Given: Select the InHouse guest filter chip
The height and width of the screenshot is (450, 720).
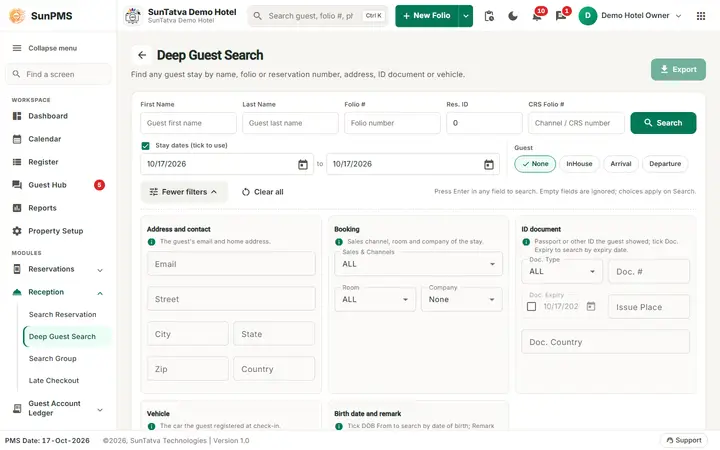Looking at the screenshot, I should click(579, 164).
